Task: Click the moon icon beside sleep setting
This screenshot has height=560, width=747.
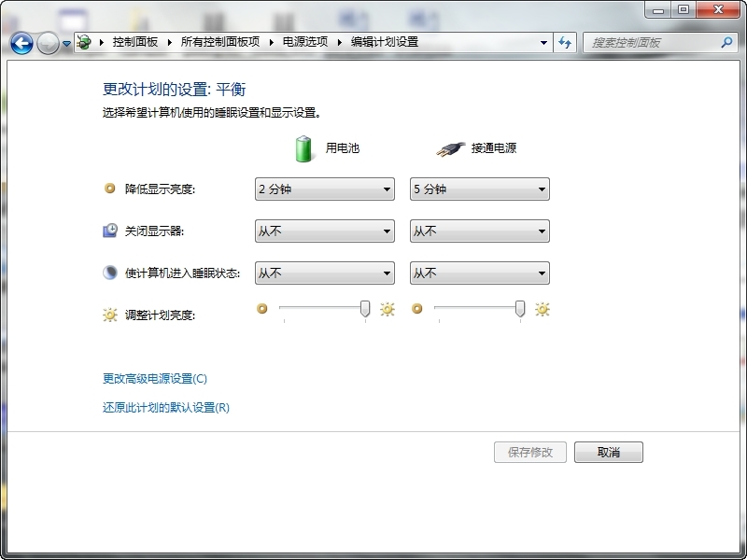Action: coord(110,273)
